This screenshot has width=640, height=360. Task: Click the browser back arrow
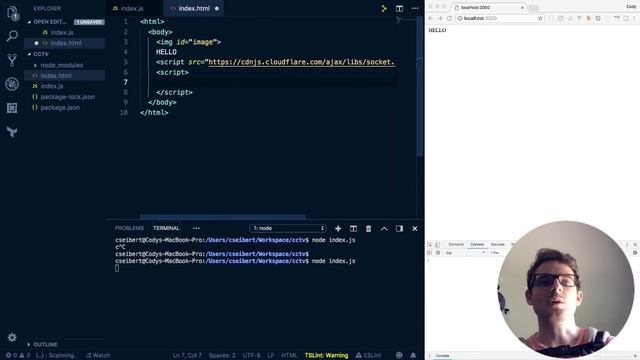click(431, 18)
